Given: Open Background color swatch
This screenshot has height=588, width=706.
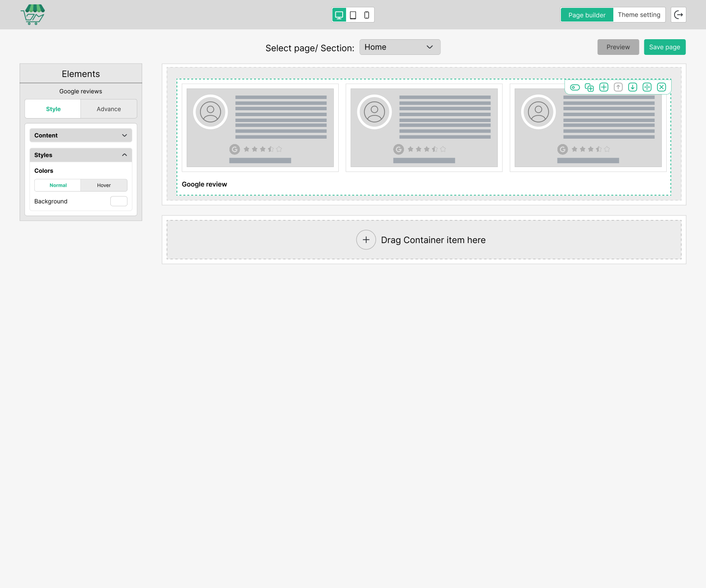Looking at the screenshot, I should 119,201.
